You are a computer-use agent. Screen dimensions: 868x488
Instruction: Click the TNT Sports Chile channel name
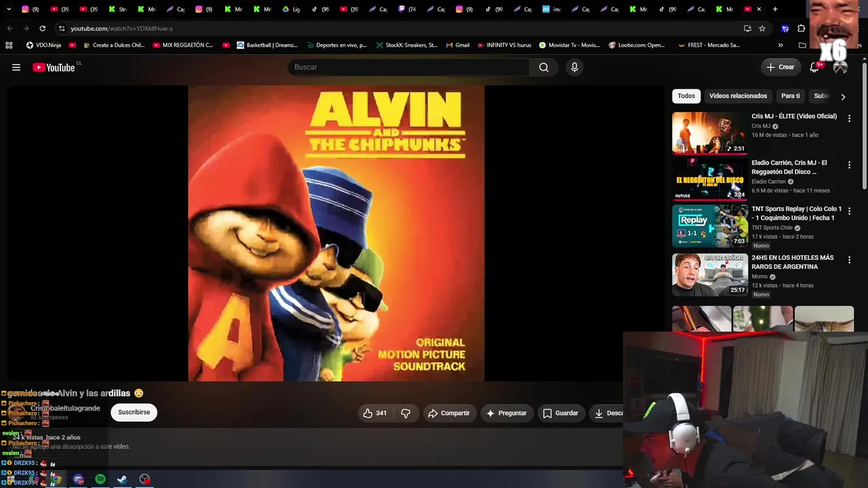pyautogui.click(x=772, y=228)
